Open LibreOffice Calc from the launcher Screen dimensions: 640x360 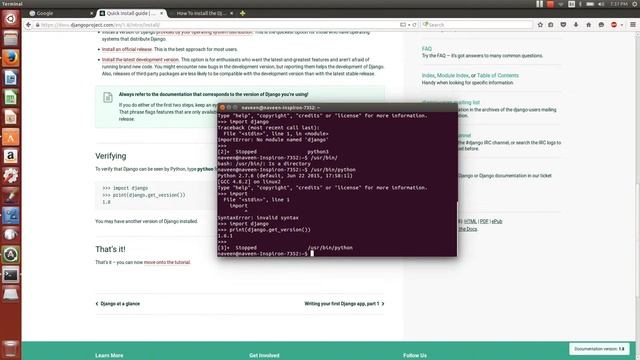pyautogui.click(x=11, y=97)
